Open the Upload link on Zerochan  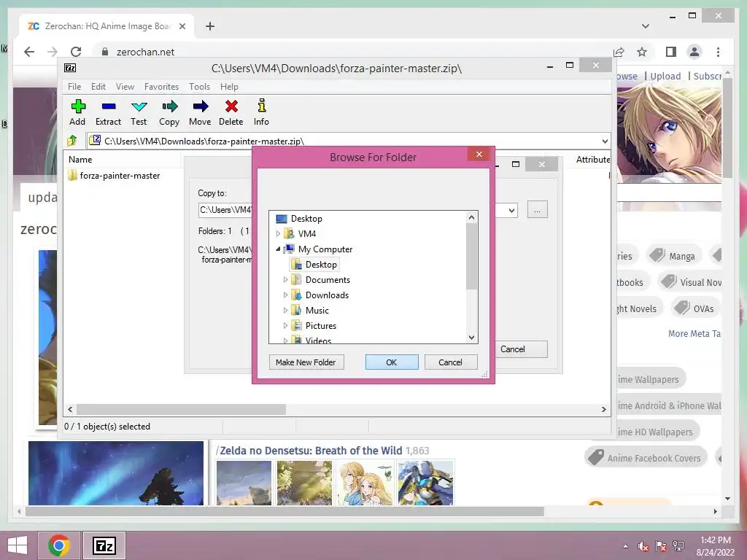click(665, 76)
